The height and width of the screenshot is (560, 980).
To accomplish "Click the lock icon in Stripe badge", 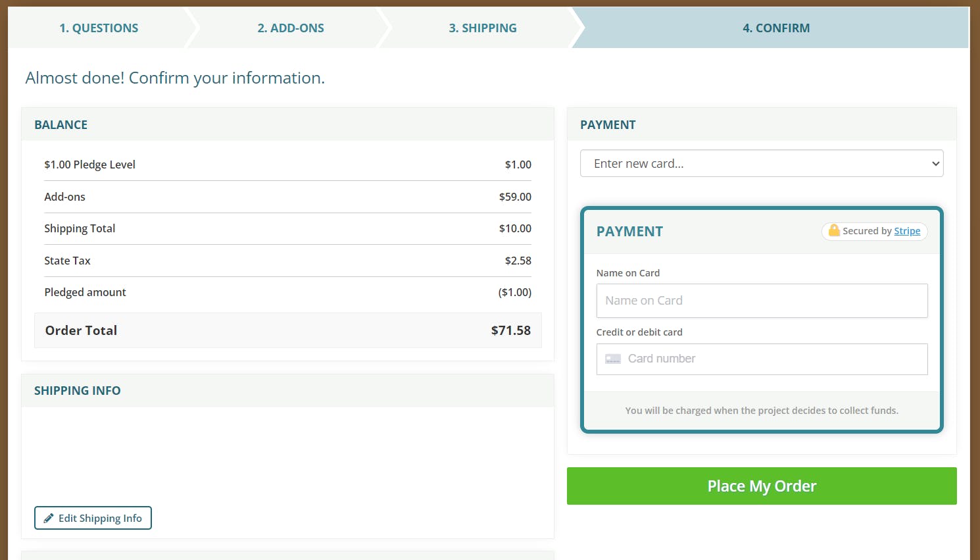I will point(834,230).
